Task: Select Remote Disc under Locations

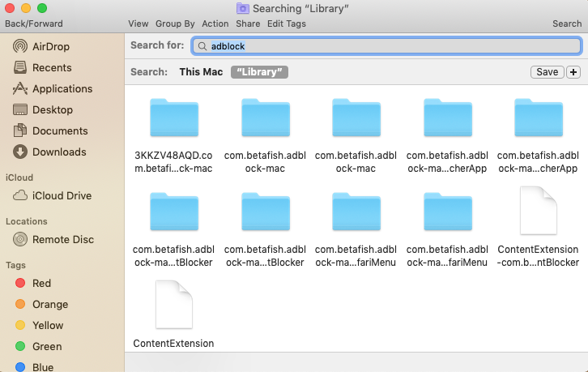Action: click(62, 239)
